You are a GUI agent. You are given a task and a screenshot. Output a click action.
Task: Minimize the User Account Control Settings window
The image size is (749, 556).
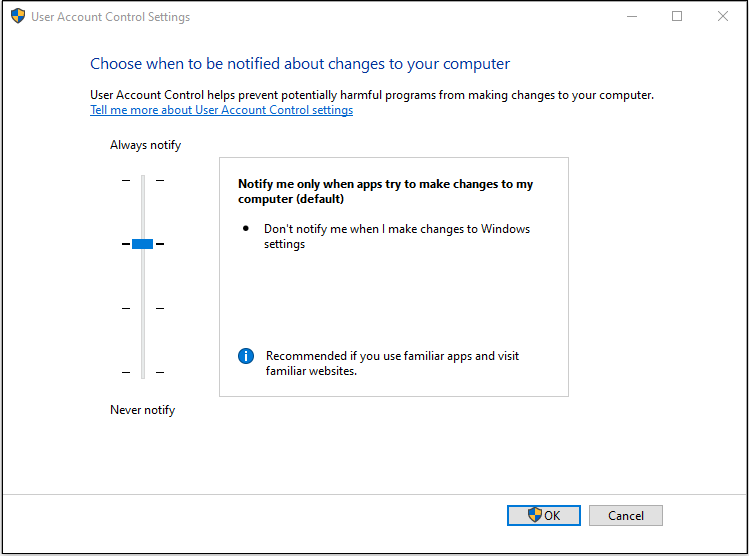tap(632, 16)
